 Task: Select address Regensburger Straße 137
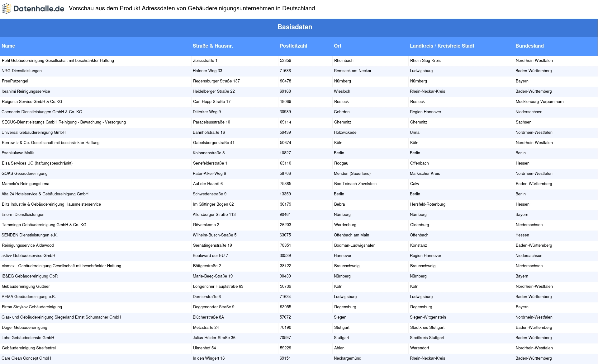pyautogui.click(x=216, y=81)
